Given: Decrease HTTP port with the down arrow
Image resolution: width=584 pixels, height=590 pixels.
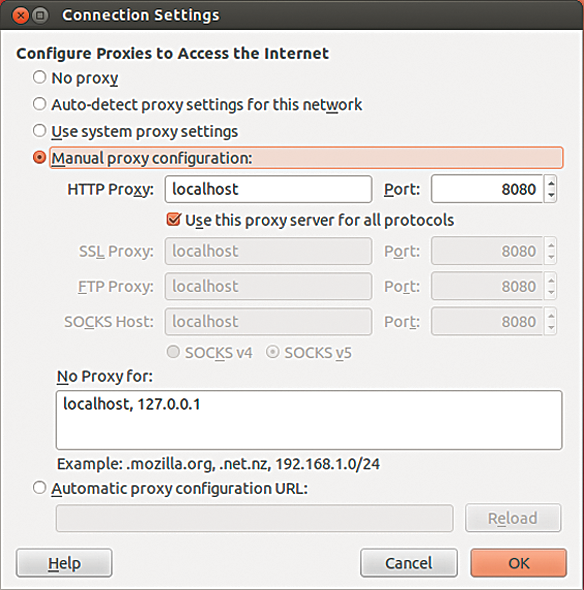Looking at the screenshot, I should [x=551, y=195].
